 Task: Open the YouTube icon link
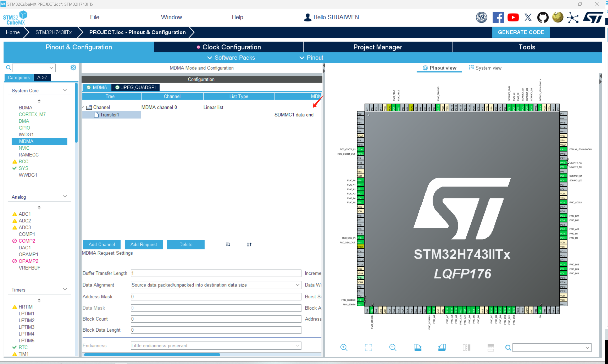pos(513,17)
